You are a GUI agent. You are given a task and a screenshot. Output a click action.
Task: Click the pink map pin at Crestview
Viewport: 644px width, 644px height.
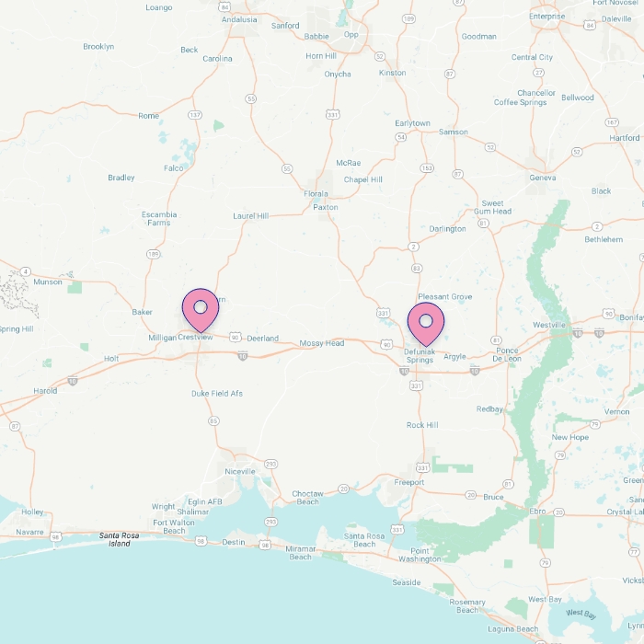(201, 310)
